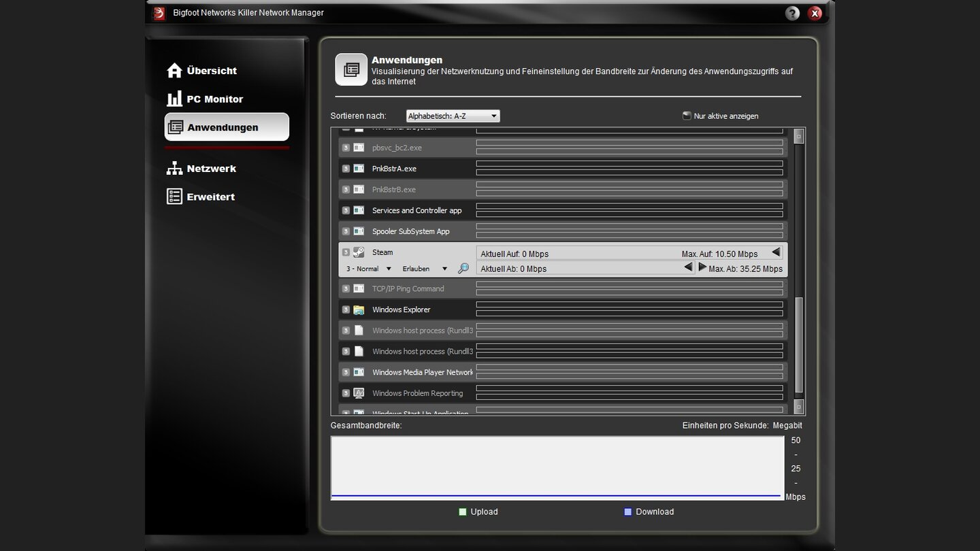The width and height of the screenshot is (980, 551).
Task: Click the 'Aktuell Ab: 0 Mbps' value
Action: (x=514, y=269)
